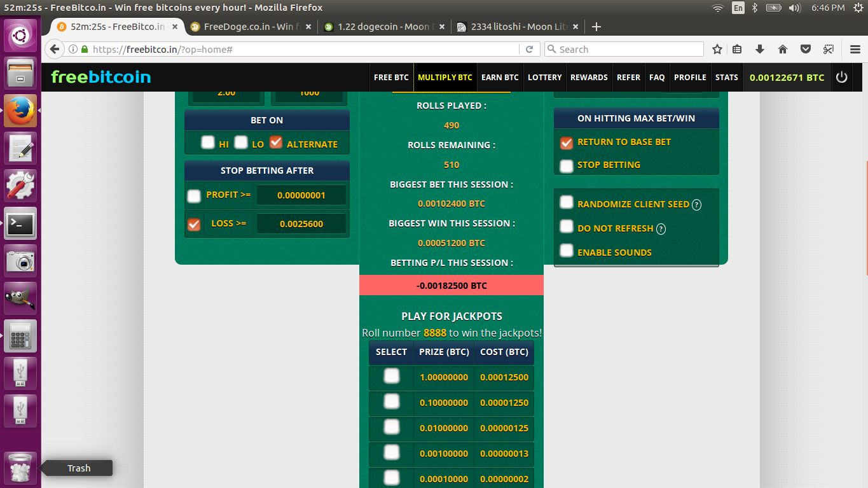Open Bluetooth indicator in top panel

[755, 8]
